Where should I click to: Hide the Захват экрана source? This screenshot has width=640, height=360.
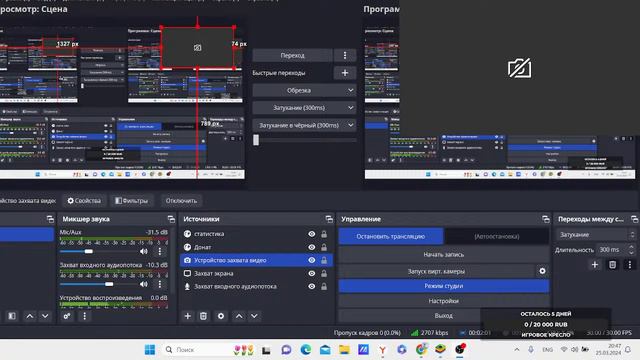point(311,273)
